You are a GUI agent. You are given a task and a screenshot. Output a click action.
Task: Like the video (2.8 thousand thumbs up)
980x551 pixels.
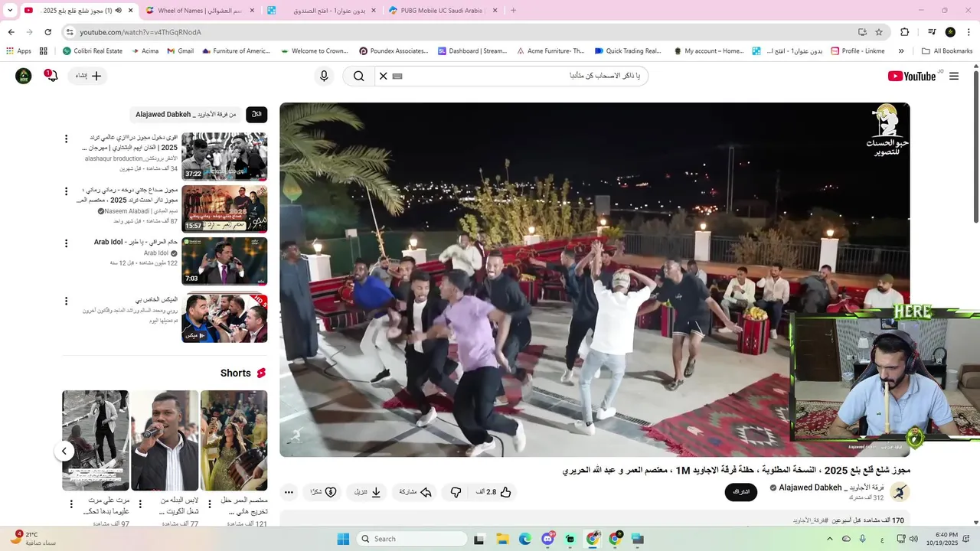495,492
